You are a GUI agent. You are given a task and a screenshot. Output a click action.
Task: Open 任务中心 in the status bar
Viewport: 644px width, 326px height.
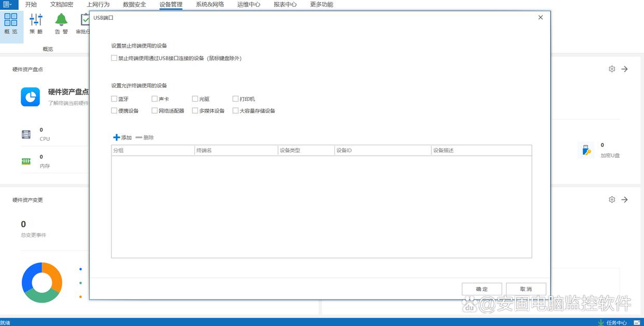click(x=612, y=322)
